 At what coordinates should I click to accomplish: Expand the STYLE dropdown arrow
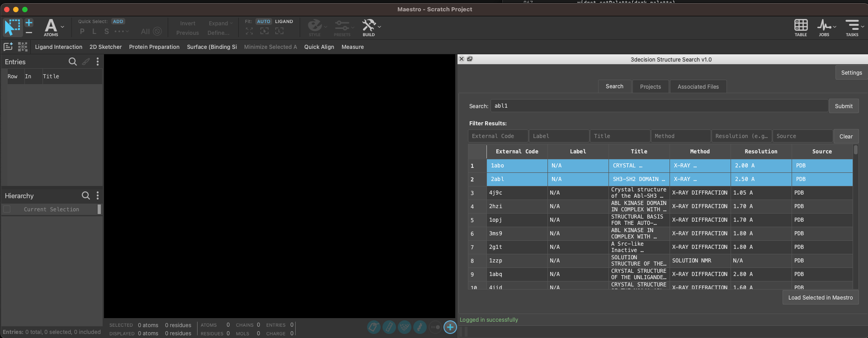coord(325,27)
